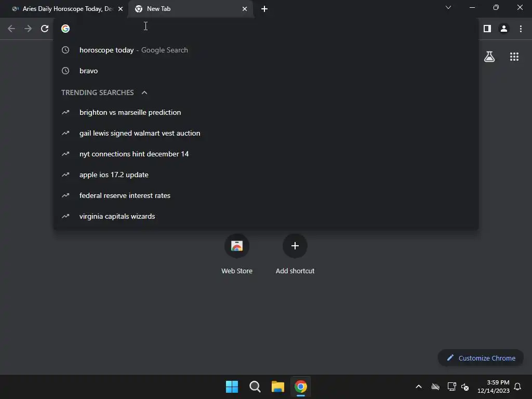Pick 'apple ios 17.2 update' suggestion
This screenshot has width=532, height=399.
(x=266, y=175)
